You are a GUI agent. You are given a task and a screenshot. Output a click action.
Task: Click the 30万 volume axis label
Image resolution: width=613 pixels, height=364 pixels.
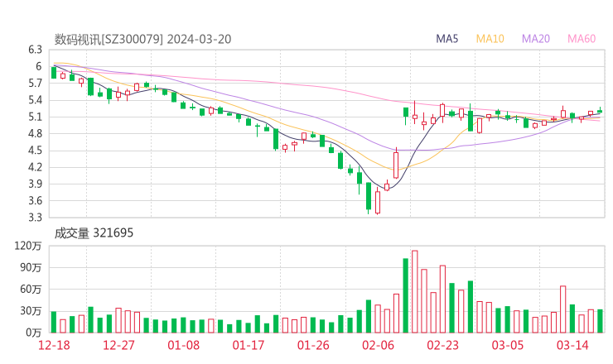coord(31,311)
